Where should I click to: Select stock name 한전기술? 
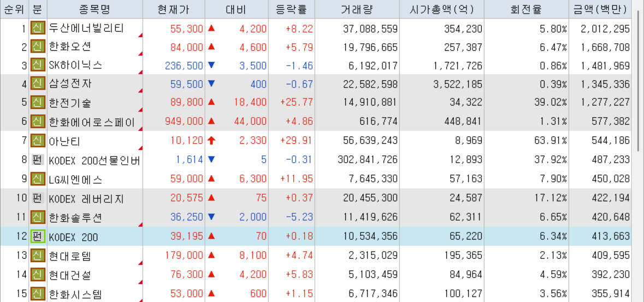tap(70, 102)
